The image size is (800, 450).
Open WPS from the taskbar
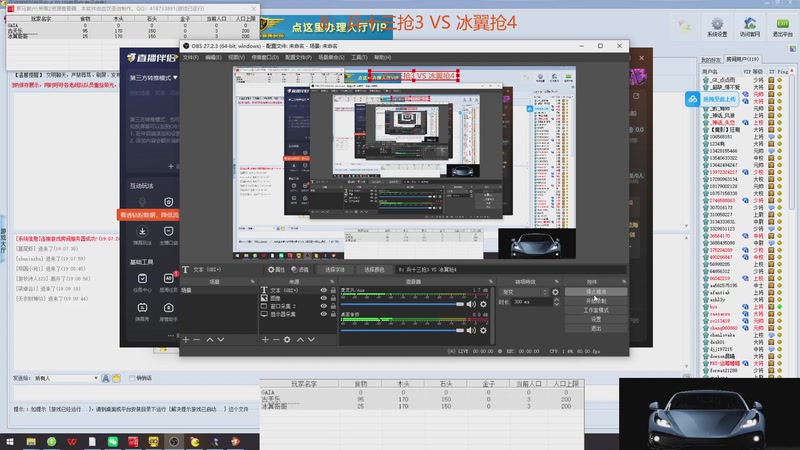click(72, 442)
